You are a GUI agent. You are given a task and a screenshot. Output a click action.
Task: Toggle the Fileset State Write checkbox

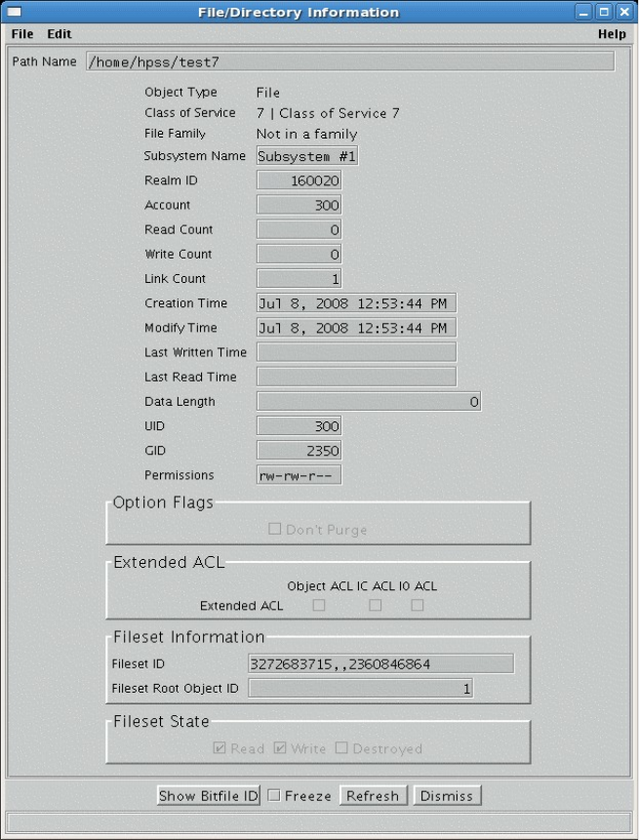(280, 748)
